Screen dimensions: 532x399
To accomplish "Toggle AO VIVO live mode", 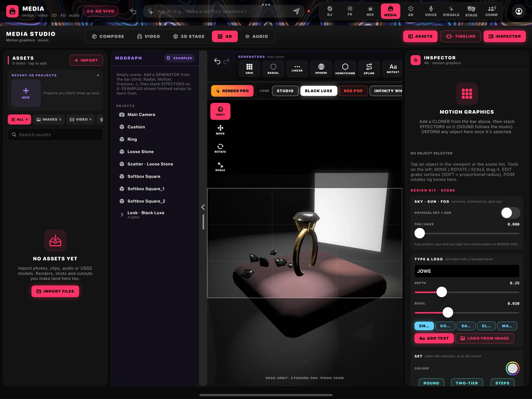I will coord(101,11).
